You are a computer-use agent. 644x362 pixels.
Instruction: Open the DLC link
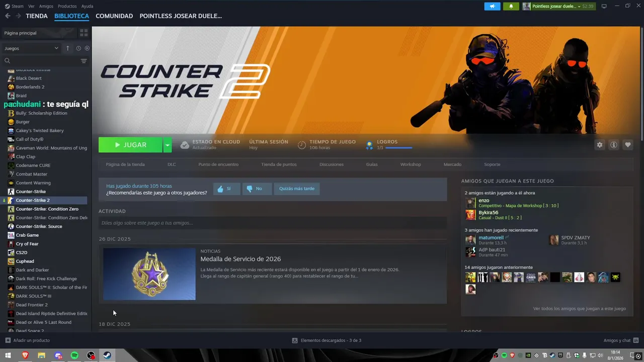(x=172, y=164)
